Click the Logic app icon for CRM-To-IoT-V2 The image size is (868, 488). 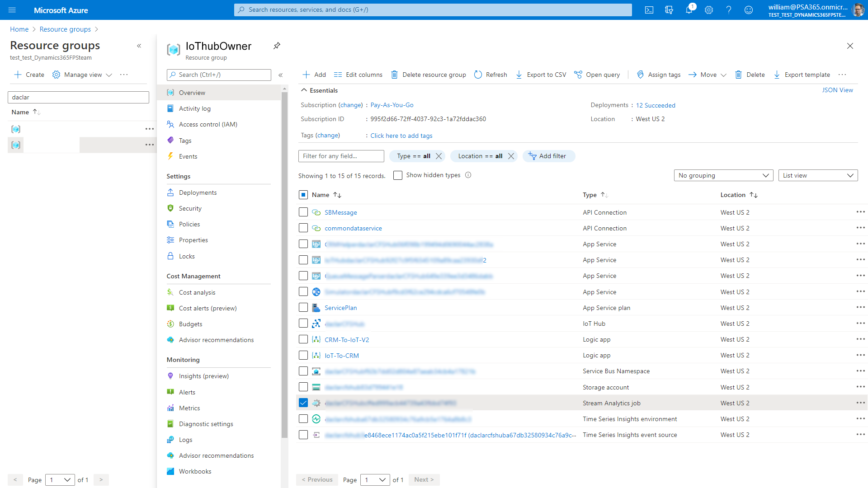[316, 340]
